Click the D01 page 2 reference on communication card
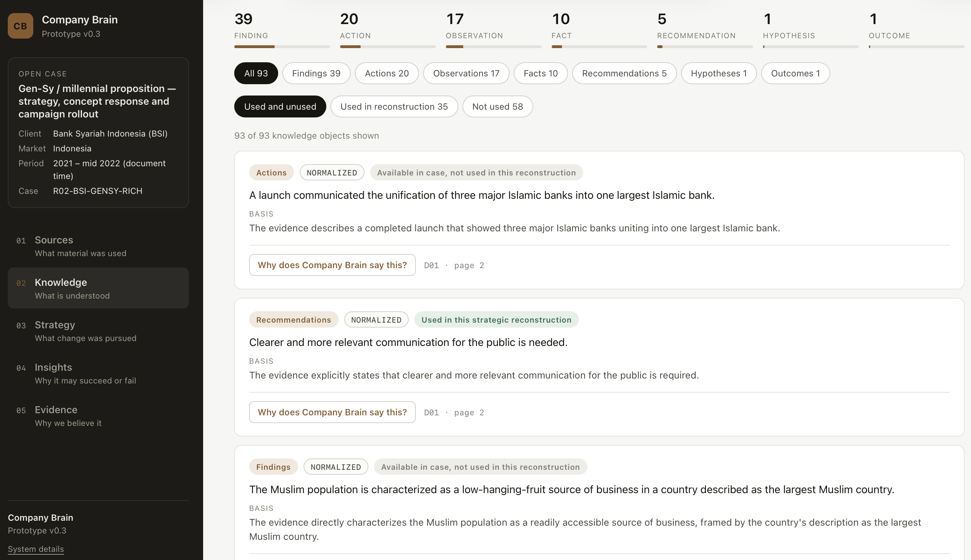This screenshot has width=971, height=560. [454, 413]
